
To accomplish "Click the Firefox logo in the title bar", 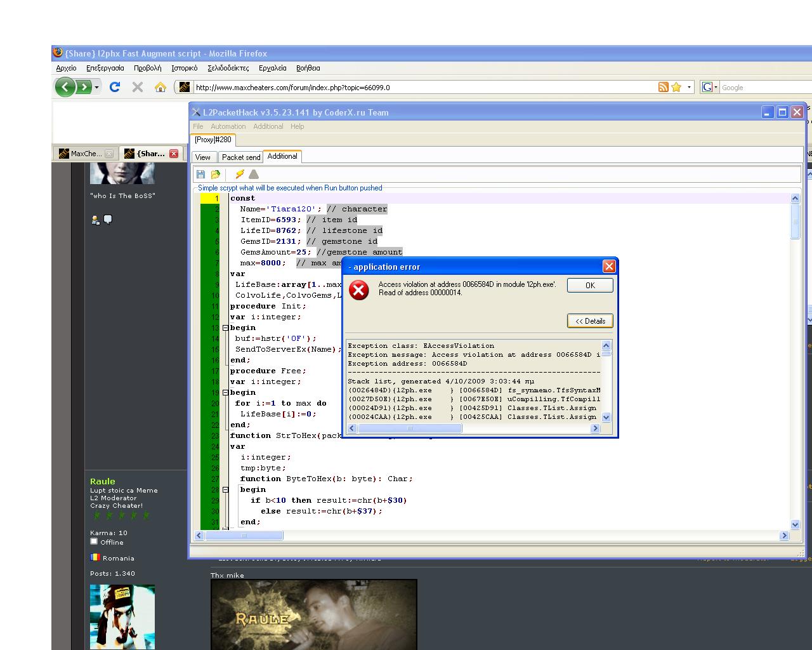I will [x=58, y=53].
